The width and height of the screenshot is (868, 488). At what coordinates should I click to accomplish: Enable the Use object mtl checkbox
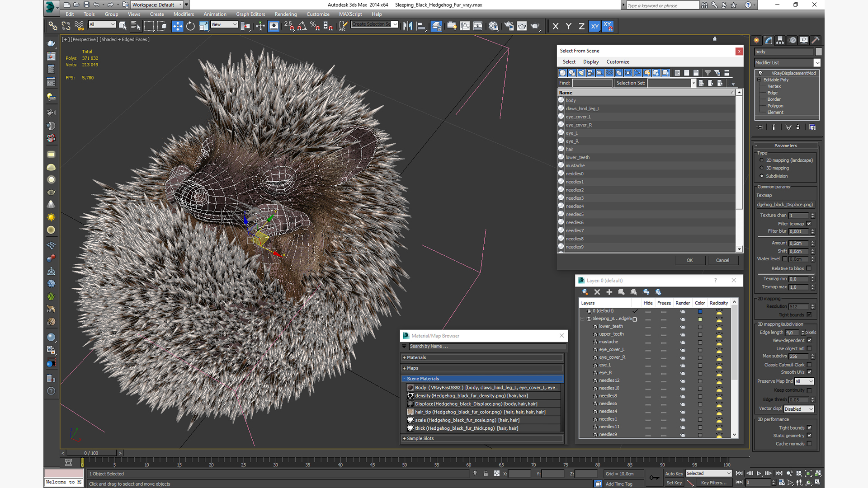(809, 348)
